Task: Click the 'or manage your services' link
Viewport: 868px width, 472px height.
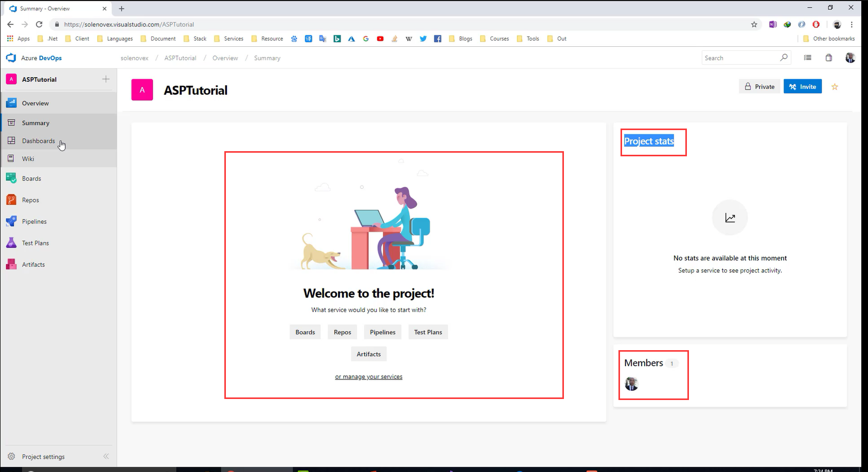Action: (369, 377)
